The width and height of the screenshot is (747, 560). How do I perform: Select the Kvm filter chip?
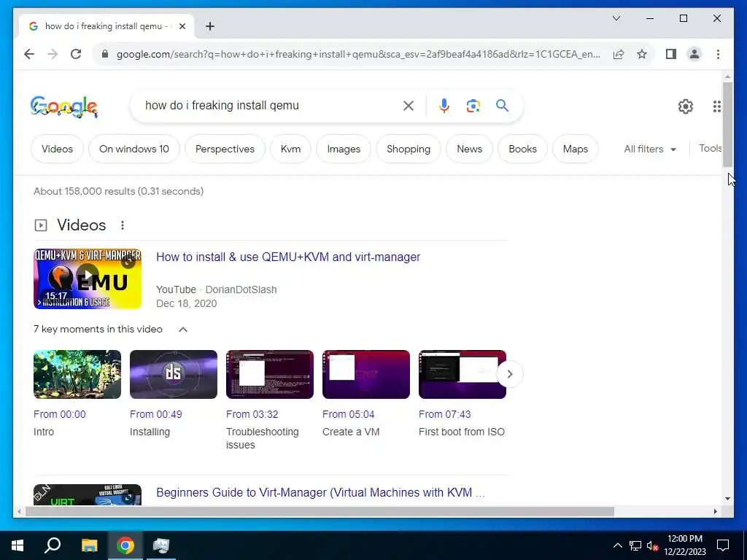coord(290,149)
